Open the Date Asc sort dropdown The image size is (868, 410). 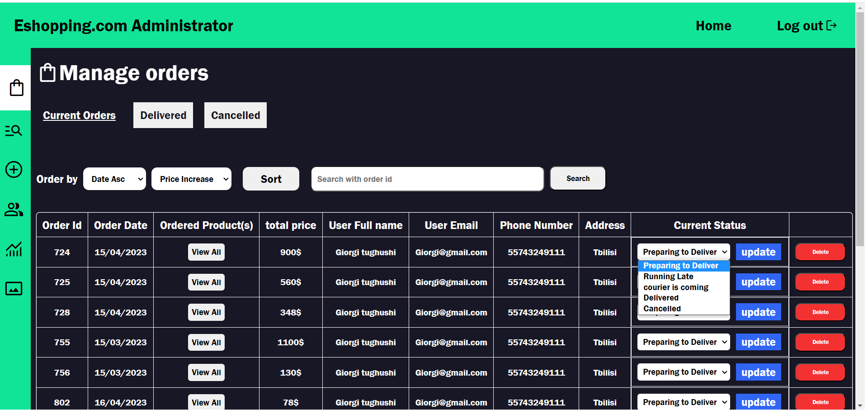click(114, 179)
